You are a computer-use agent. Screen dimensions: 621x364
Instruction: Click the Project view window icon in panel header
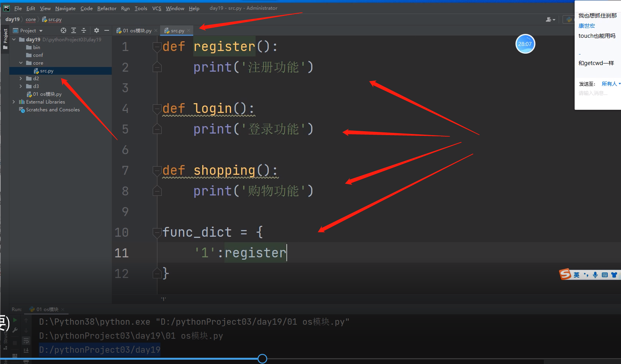16,30
